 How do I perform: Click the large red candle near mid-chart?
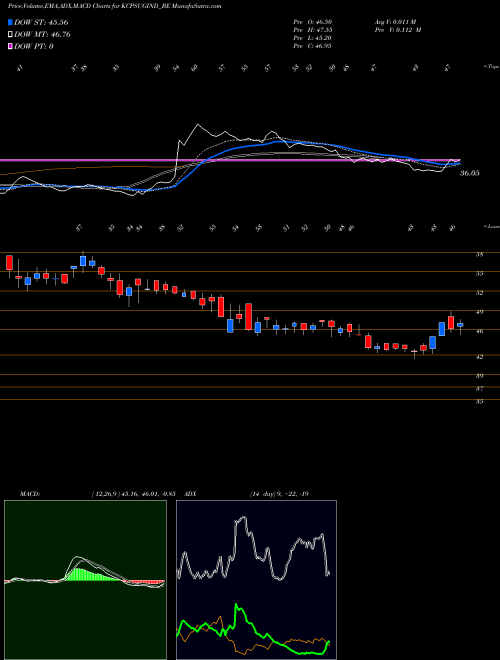point(249,317)
